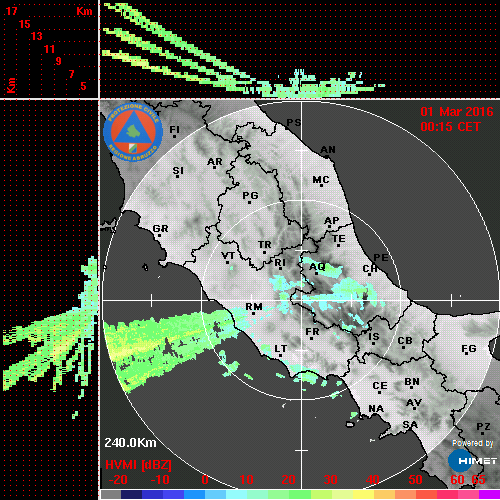
Task: Click the gray swatch starting the dBZ color bar
Action: (x=111, y=494)
